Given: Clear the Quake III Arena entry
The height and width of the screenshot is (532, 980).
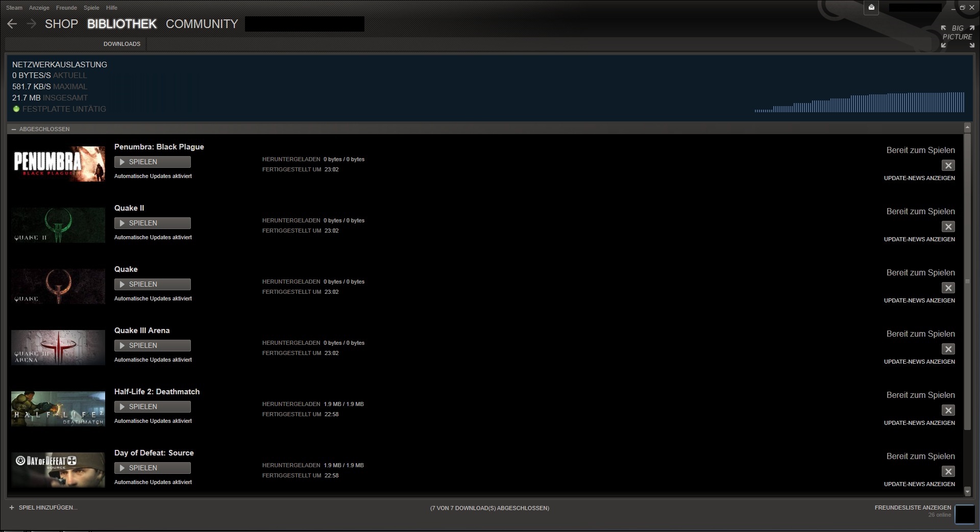Looking at the screenshot, I should click(948, 349).
